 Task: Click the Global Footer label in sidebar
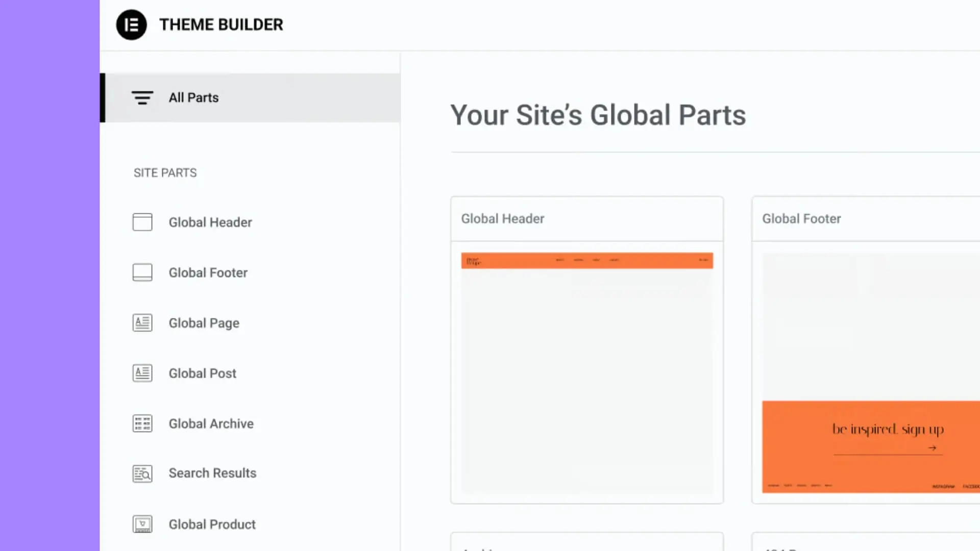(207, 272)
